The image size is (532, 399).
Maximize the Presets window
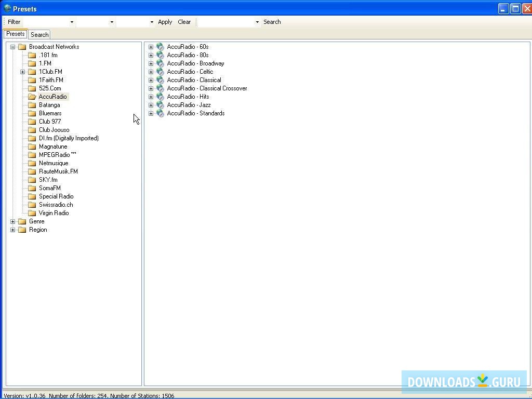pos(515,9)
